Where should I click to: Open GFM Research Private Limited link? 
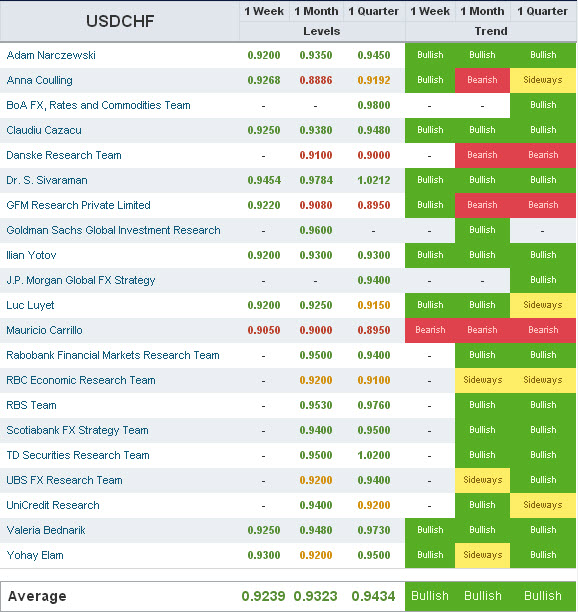coord(78,205)
